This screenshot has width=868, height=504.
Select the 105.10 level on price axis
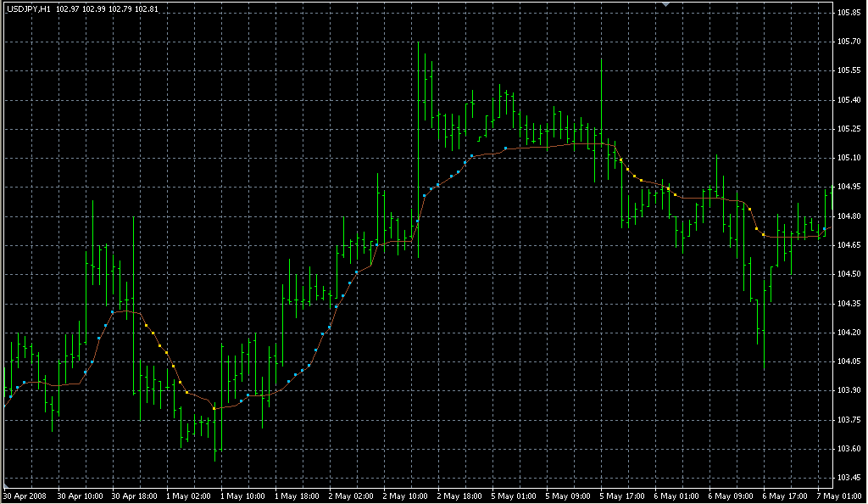tap(849, 158)
